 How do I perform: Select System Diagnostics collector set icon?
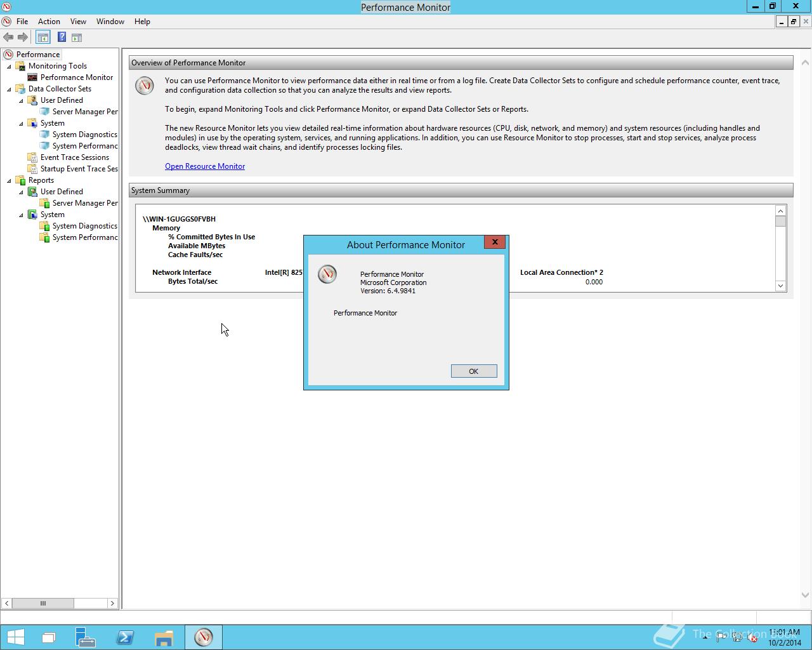tap(44, 135)
